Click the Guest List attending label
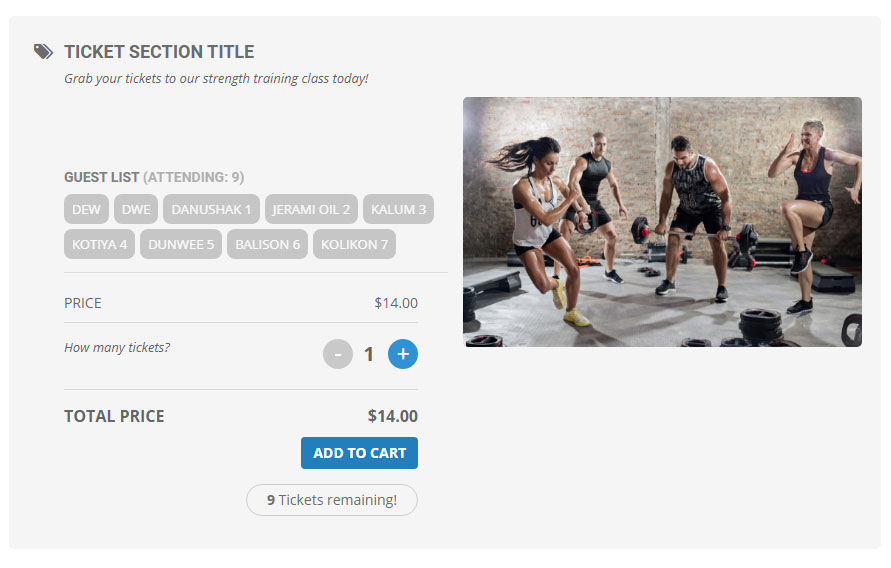This screenshot has width=891, height=568. 154,177
